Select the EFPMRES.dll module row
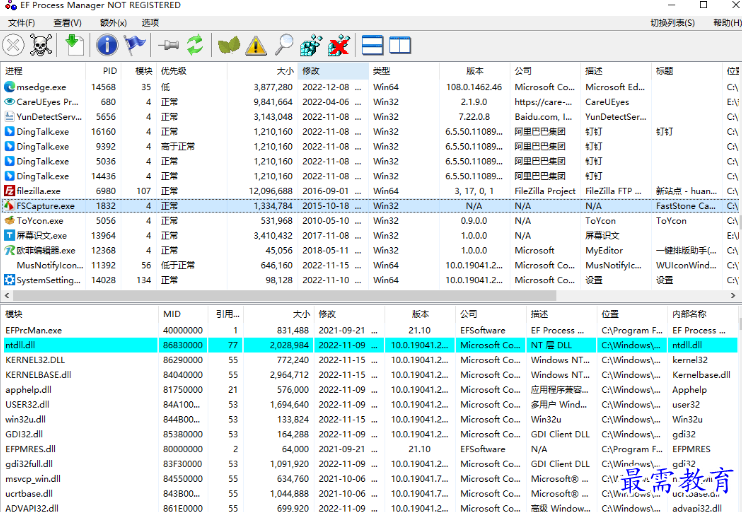 (369, 449)
